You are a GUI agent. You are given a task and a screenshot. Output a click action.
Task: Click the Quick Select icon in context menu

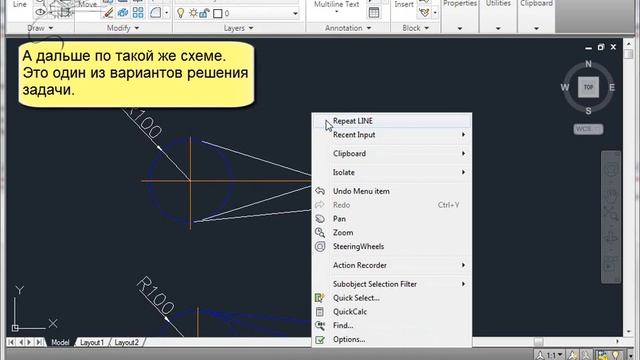point(320,298)
